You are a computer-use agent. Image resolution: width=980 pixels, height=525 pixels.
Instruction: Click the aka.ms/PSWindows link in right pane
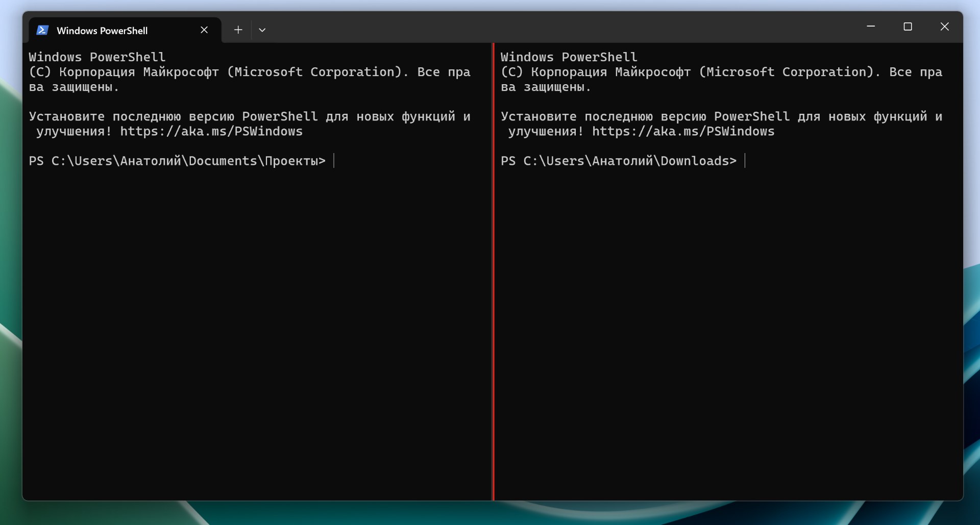coord(683,132)
